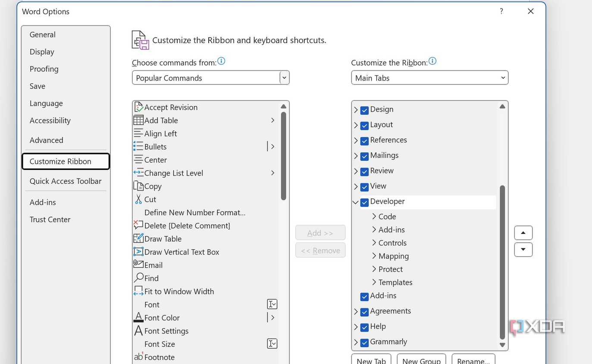
Task: Select the Delete Comment icon
Action: [138, 225]
